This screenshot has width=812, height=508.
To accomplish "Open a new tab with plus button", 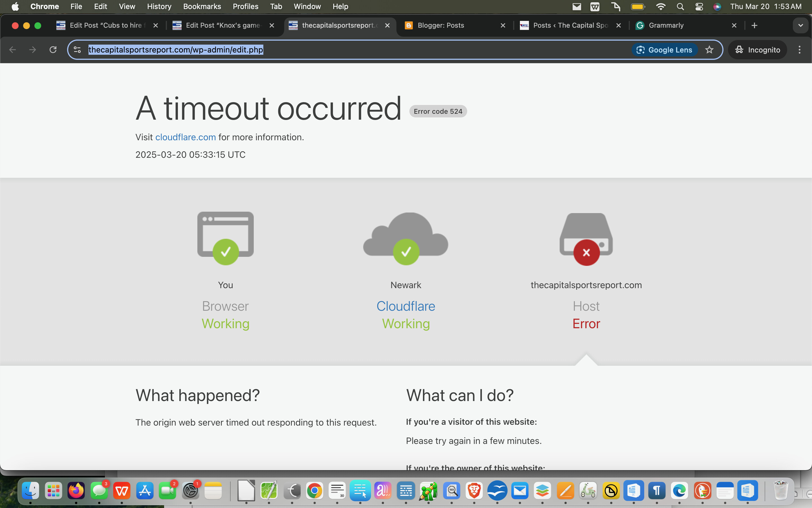I will (754, 25).
